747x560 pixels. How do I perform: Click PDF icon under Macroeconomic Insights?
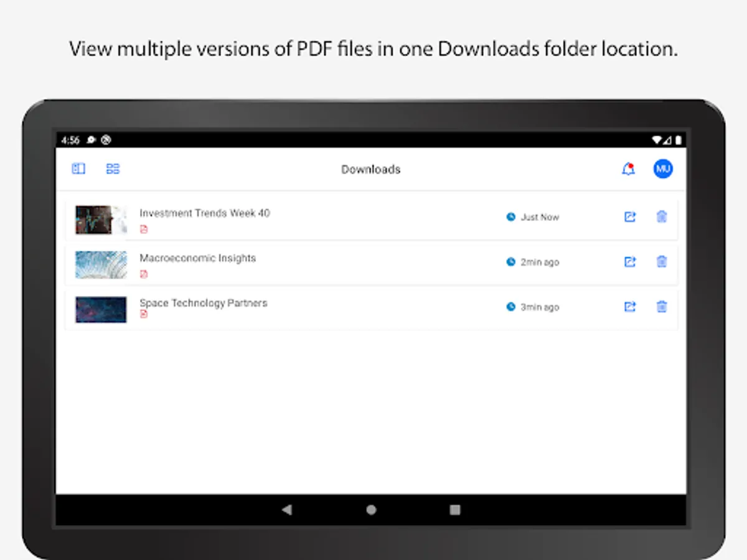click(144, 274)
